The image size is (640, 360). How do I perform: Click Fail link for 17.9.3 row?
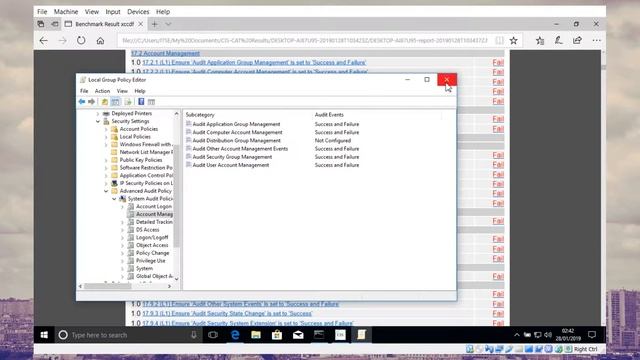[x=498, y=313]
